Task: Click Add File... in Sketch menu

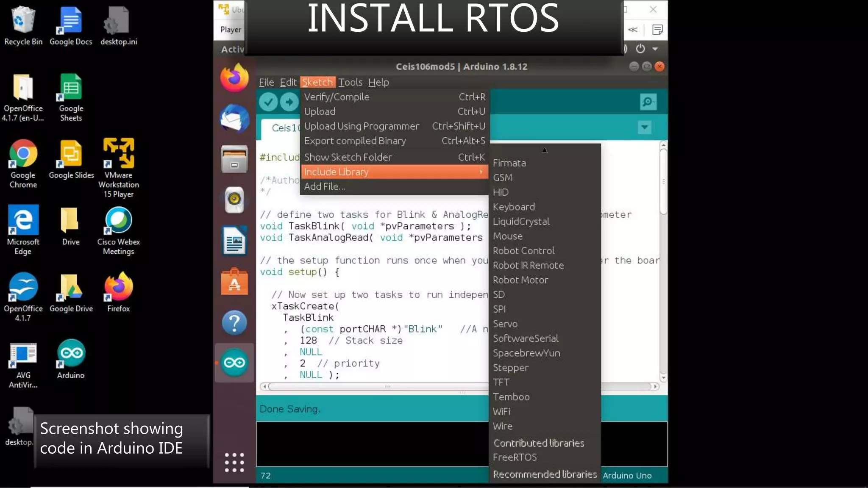Action: point(325,186)
